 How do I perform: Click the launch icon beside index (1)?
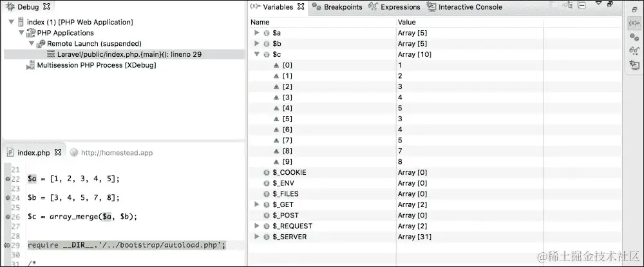(x=21, y=22)
